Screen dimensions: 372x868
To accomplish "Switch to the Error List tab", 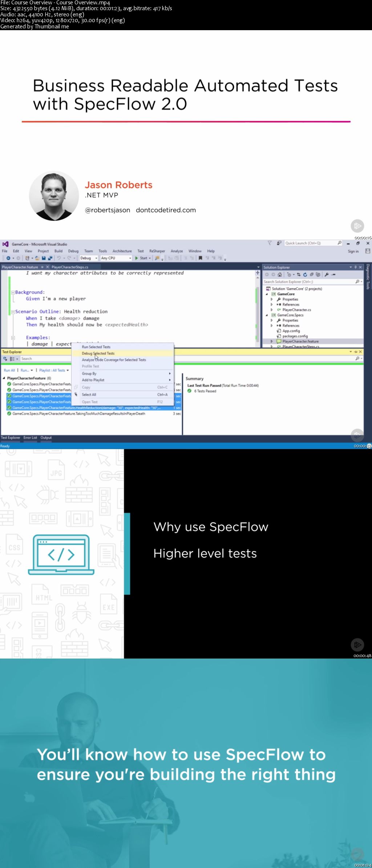I will click(30, 437).
